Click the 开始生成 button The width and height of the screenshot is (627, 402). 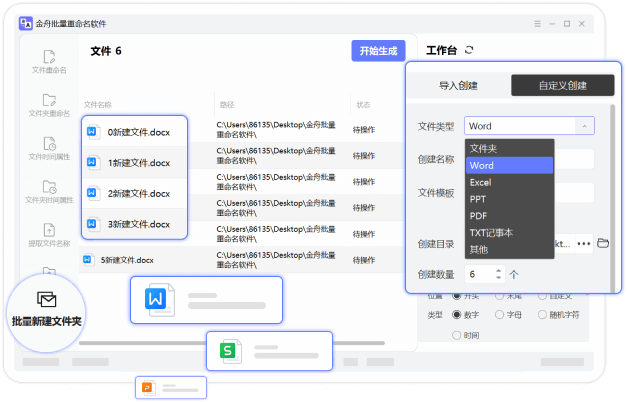click(378, 51)
